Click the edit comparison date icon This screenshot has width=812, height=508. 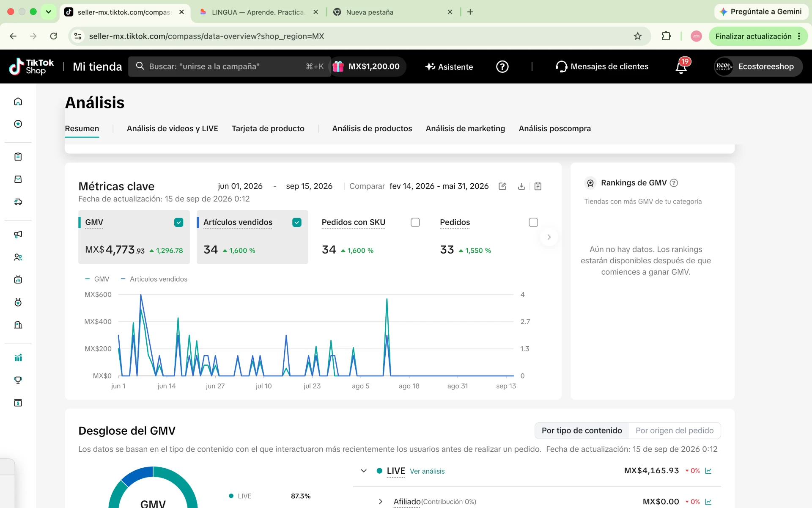coord(502,186)
